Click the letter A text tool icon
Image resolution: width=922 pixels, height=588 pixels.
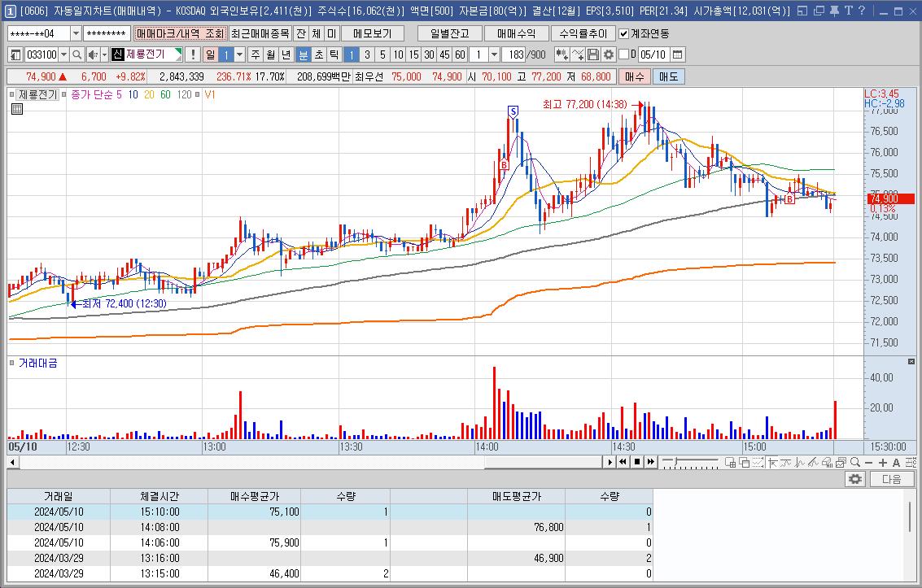tap(896, 462)
